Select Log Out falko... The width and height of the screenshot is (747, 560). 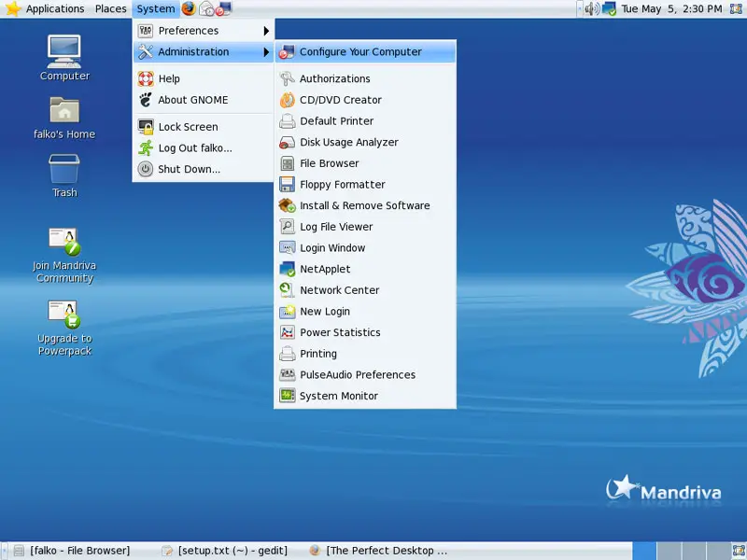[204, 148]
